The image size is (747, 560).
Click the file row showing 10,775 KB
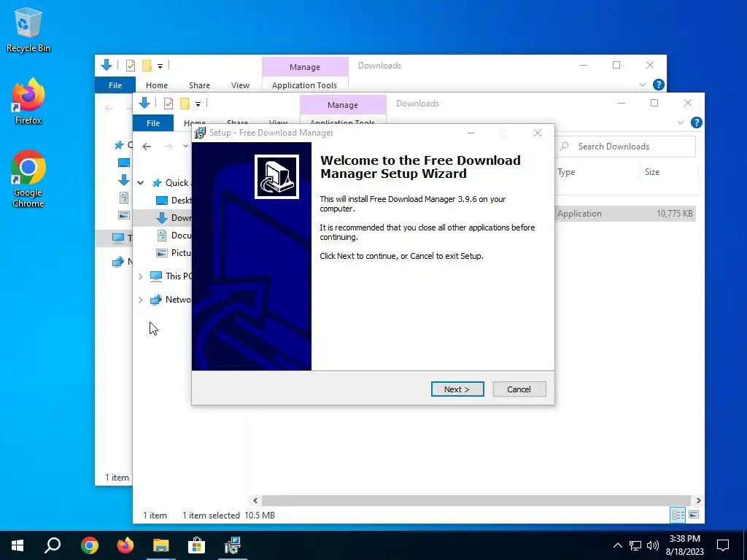coord(625,214)
